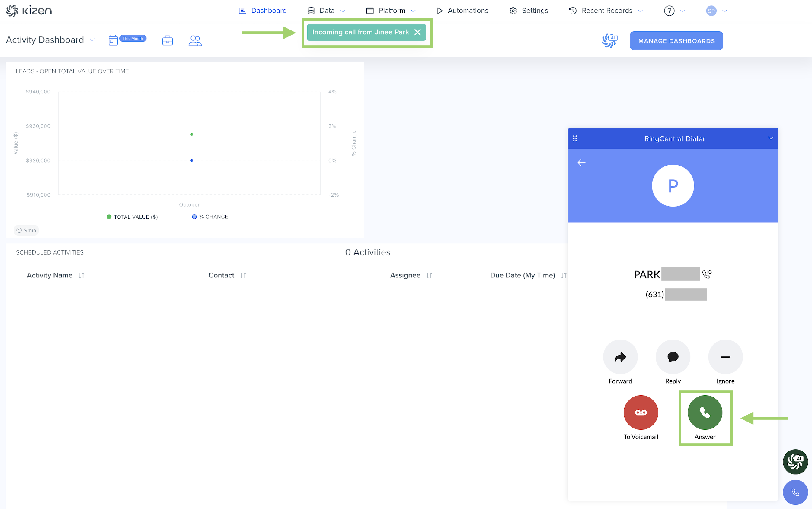The height and width of the screenshot is (509, 812).
Task: Click the Manage Dashboards button
Action: point(676,41)
